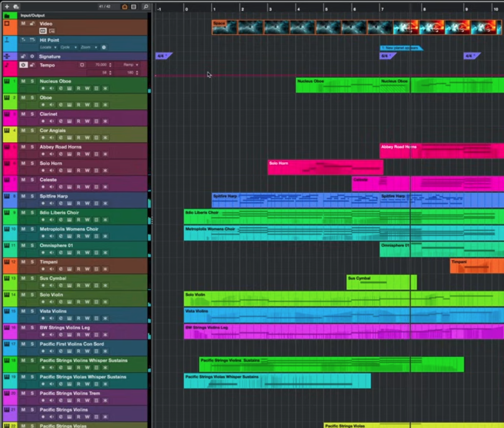Click the Hit Point track clock icon
The width and height of the screenshot is (504, 428).
[x=104, y=47]
